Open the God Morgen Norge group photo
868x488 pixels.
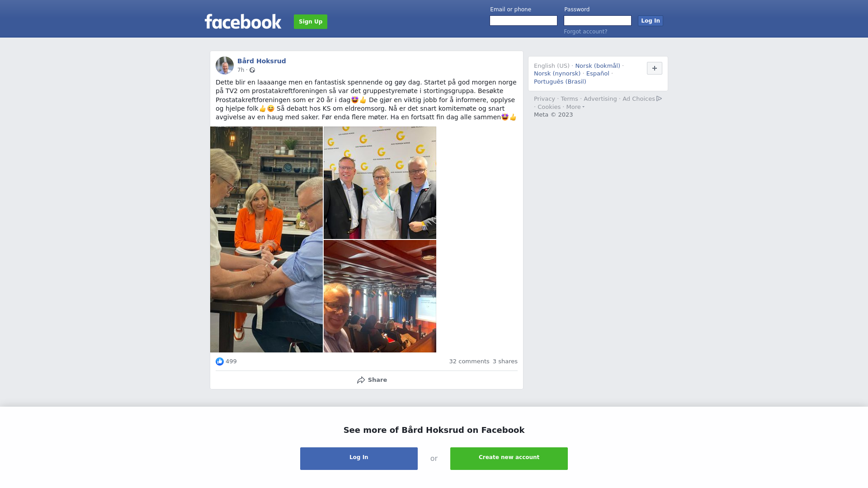[380, 183]
